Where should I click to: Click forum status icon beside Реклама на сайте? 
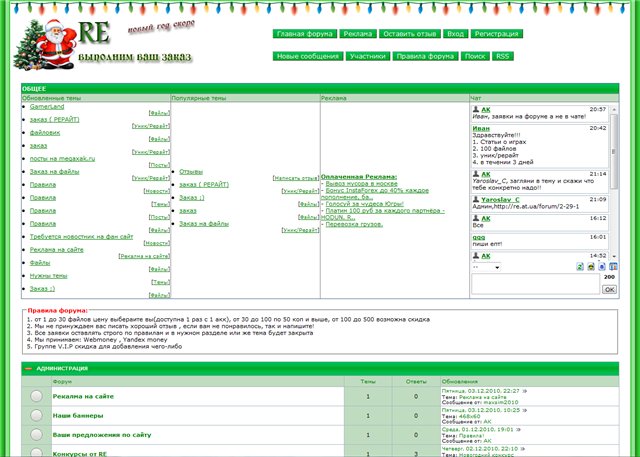point(36,397)
